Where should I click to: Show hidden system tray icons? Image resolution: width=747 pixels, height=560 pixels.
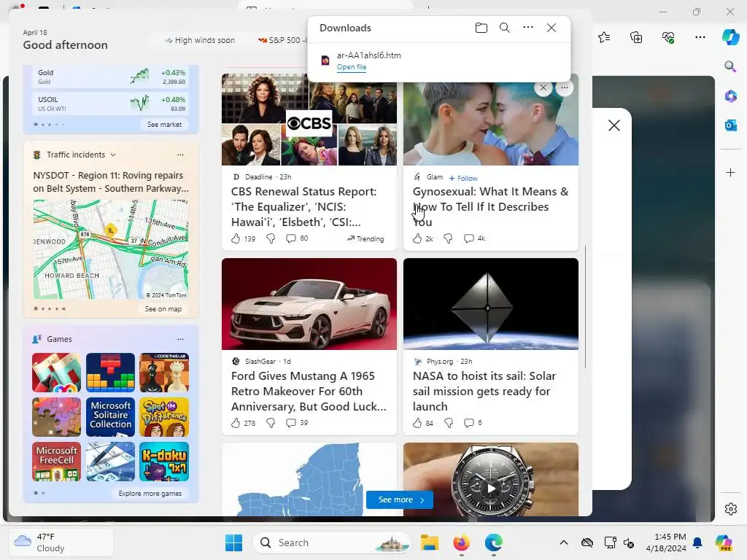click(564, 542)
